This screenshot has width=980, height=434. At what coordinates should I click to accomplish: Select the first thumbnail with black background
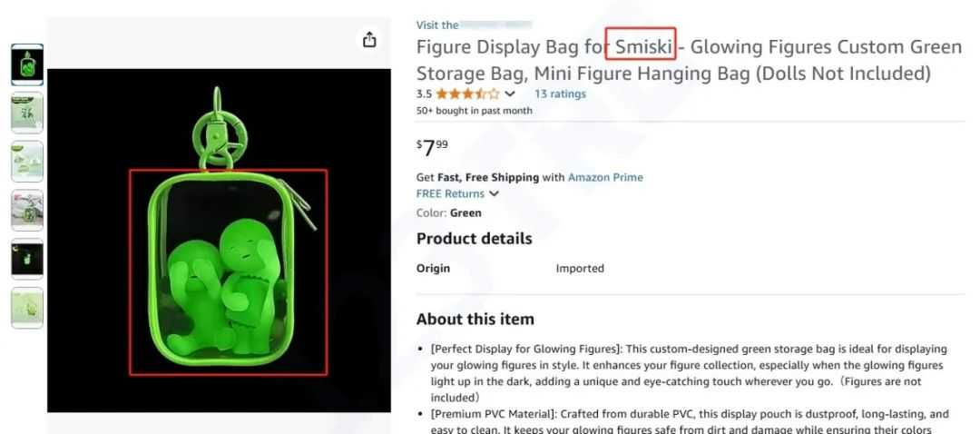click(27, 65)
